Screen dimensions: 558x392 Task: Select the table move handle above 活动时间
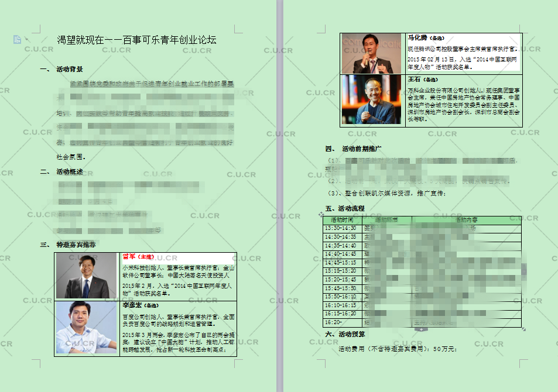[321, 214]
